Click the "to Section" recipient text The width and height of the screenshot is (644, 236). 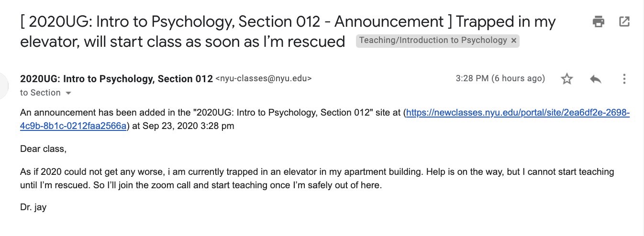pos(40,93)
